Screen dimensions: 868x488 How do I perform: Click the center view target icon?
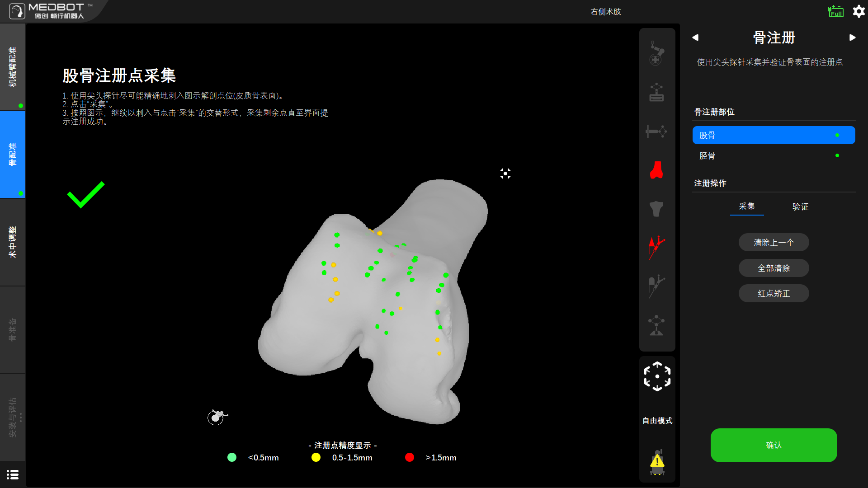[x=505, y=174]
